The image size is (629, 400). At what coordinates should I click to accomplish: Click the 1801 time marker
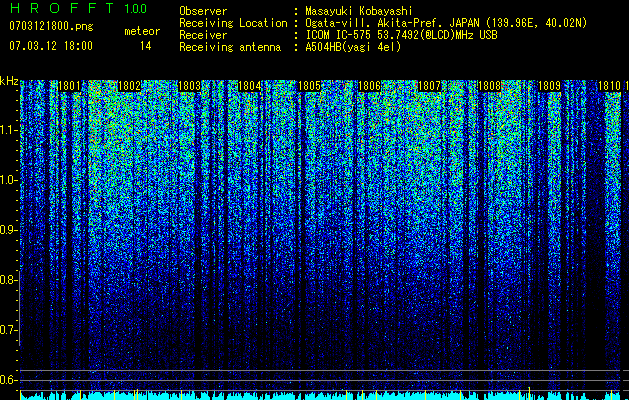[69, 86]
